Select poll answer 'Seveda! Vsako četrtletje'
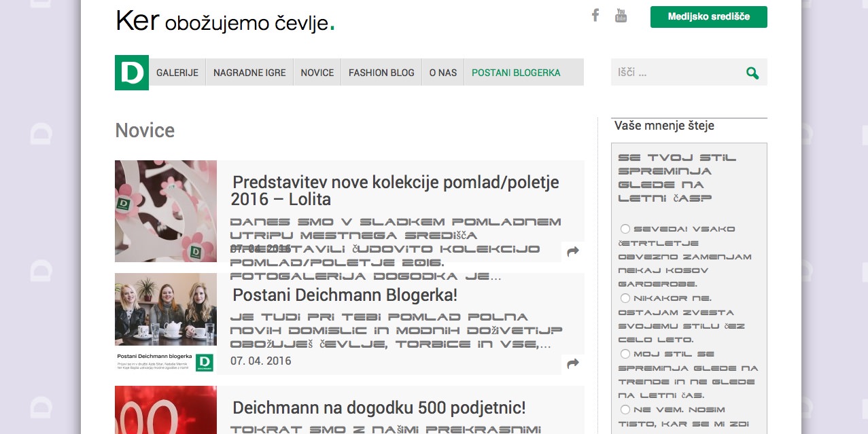Image resolution: width=868 pixels, height=434 pixels. (625, 228)
